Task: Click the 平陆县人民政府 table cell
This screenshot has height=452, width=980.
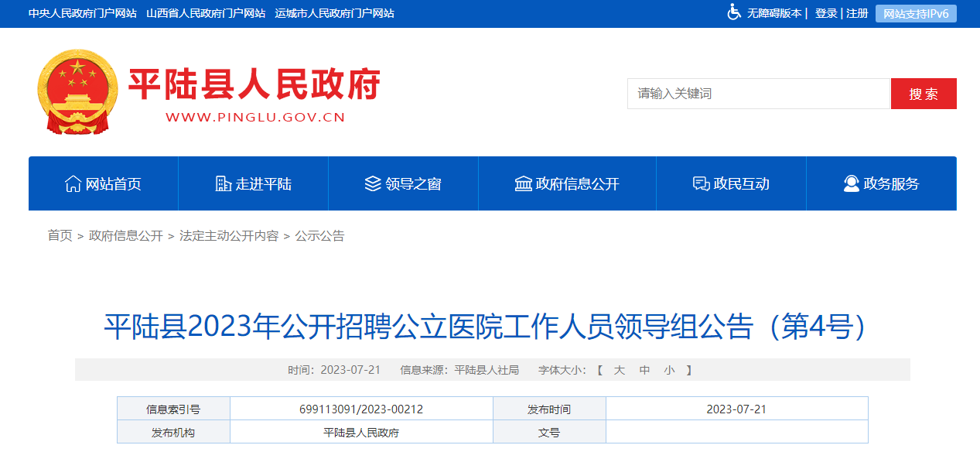Action: pos(361,433)
